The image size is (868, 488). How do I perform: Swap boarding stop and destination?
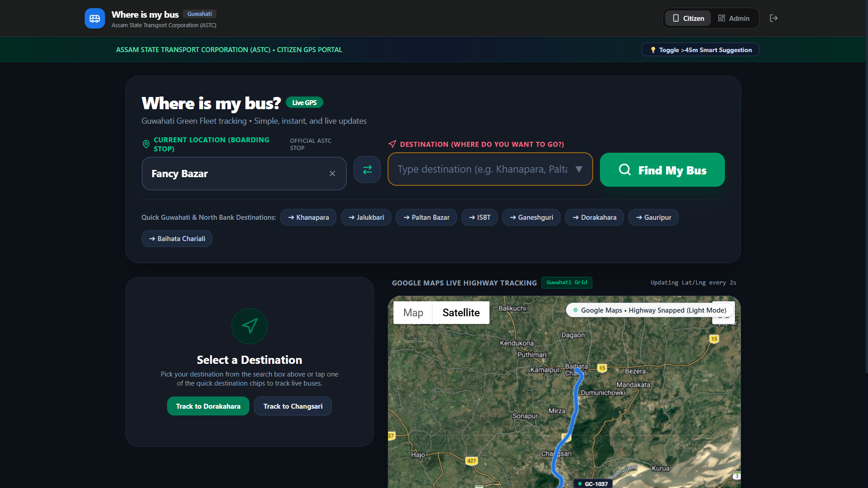[367, 169]
